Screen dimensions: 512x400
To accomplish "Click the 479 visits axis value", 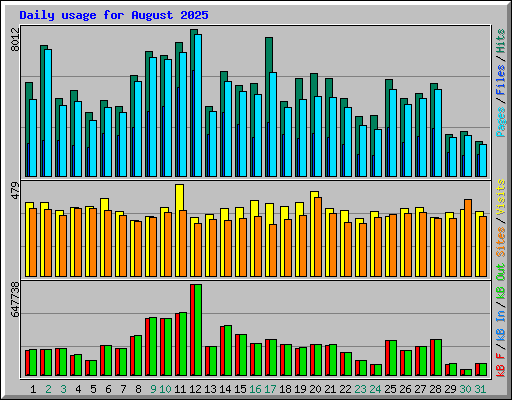I will coord(15,191).
